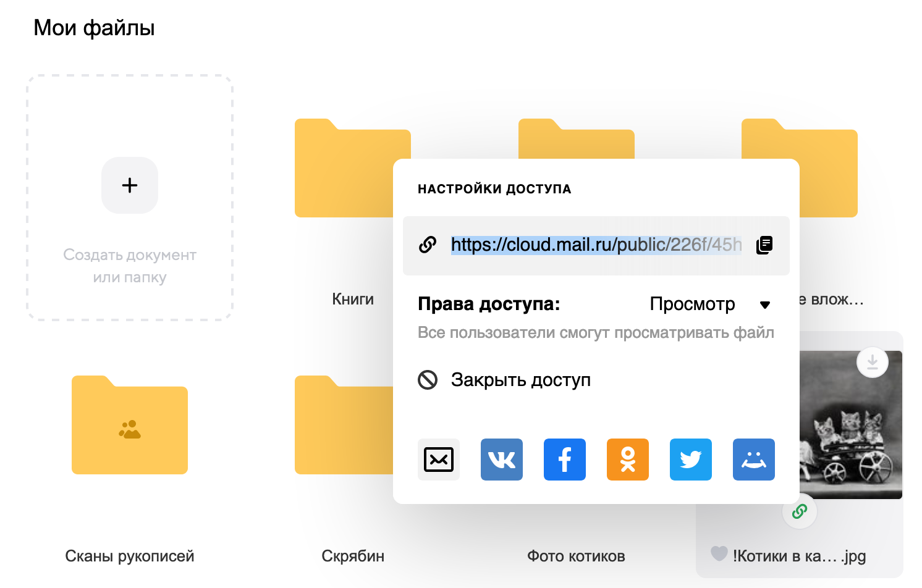This screenshot has height=588, width=922.
Task: Click the chain link icon beside the URL
Action: pos(428,245)
